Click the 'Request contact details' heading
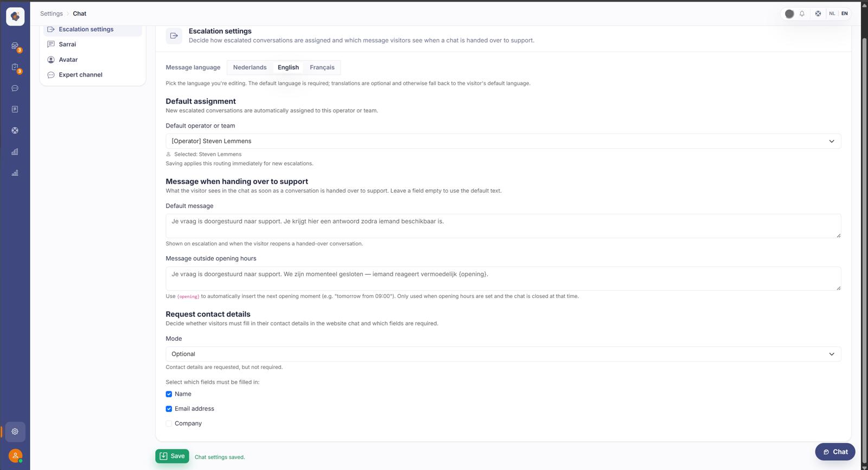 tap(208, 314)
